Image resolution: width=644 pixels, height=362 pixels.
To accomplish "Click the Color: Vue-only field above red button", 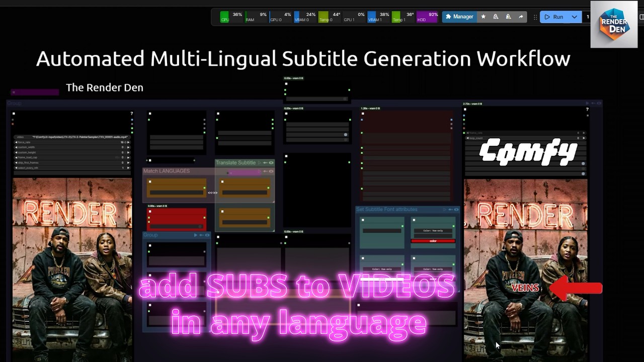I will (x=433, y=231).
